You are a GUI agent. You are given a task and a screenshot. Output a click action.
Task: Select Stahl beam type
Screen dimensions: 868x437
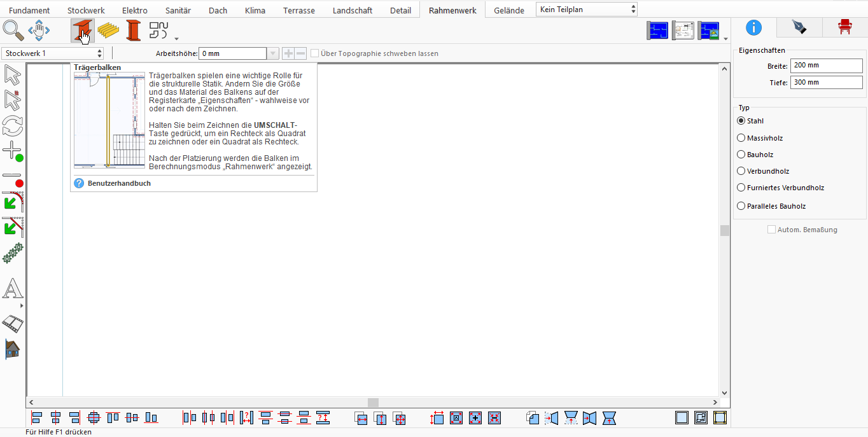pyautogui.click(x=750, y=121)
